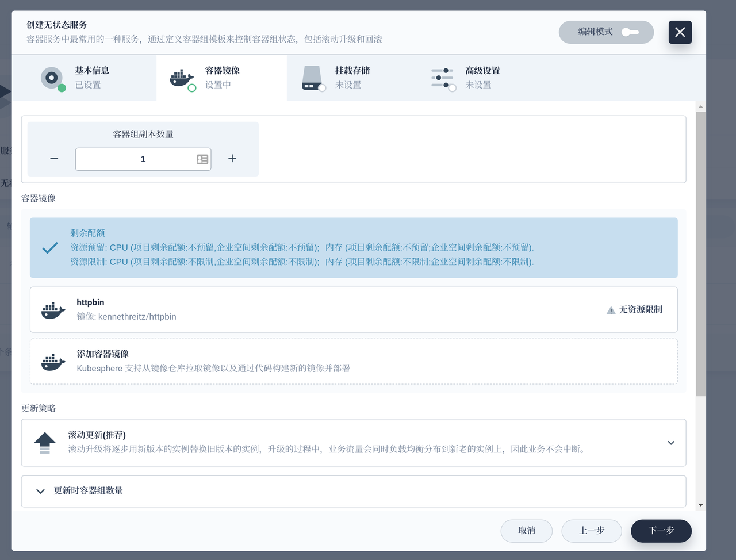Open the 挂载存储 step tab
Image resolution: width=736 pixels, height=560 pixels.
(352, 78)
